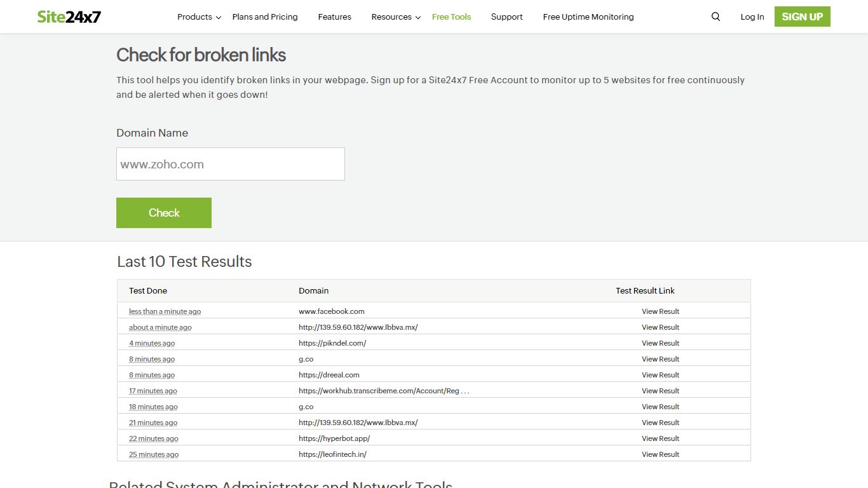Click the SIGN UP button
The image size is (868, 488).
tap(802, 17)
